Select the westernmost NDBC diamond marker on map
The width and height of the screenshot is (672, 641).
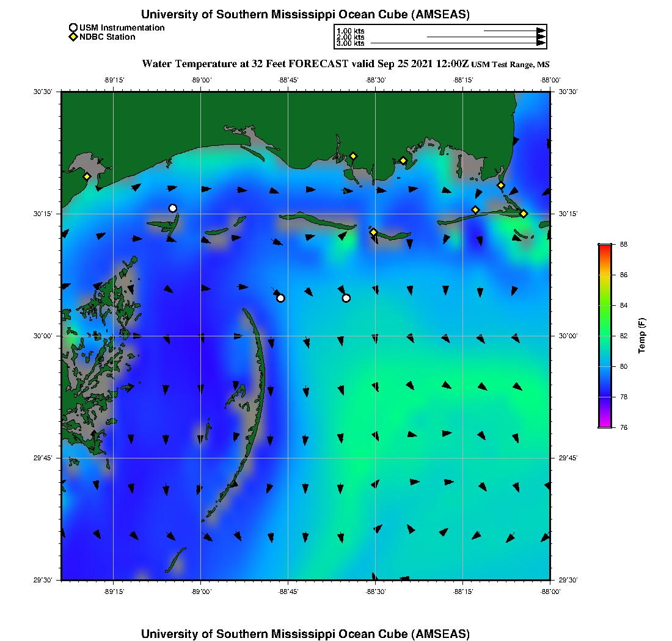(87, 176)
